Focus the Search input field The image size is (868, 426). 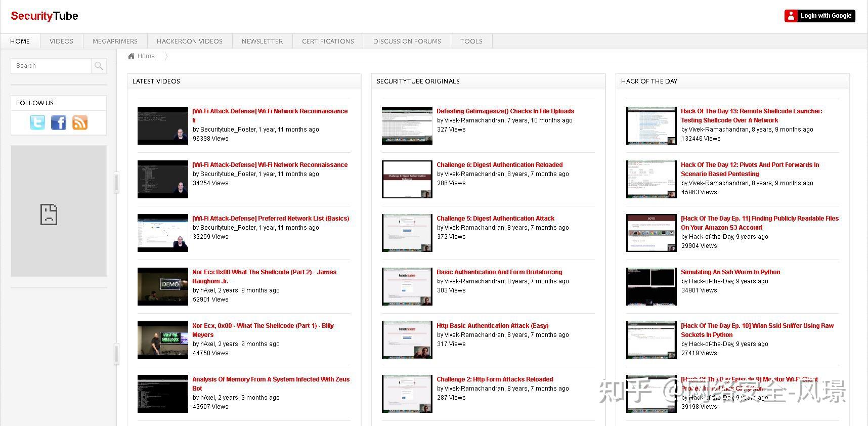[51, 66]
